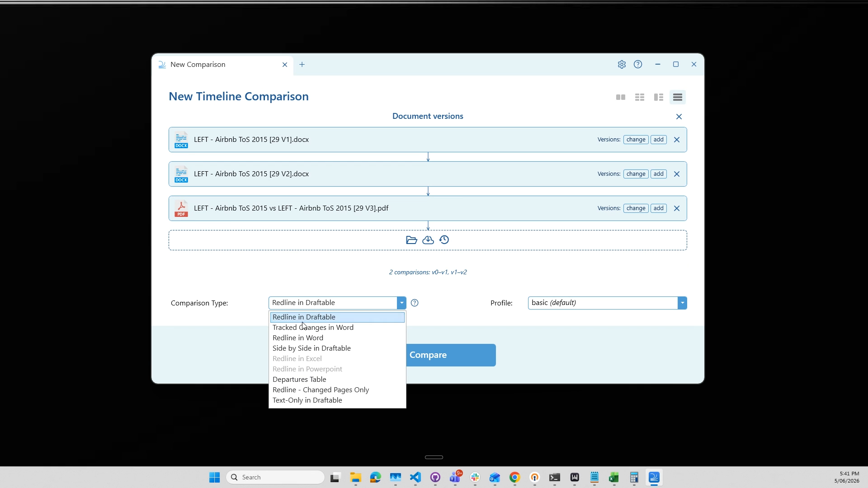Add a version to the V3.pdf file
The image size is (868, 488).
(x=658, y=208)
